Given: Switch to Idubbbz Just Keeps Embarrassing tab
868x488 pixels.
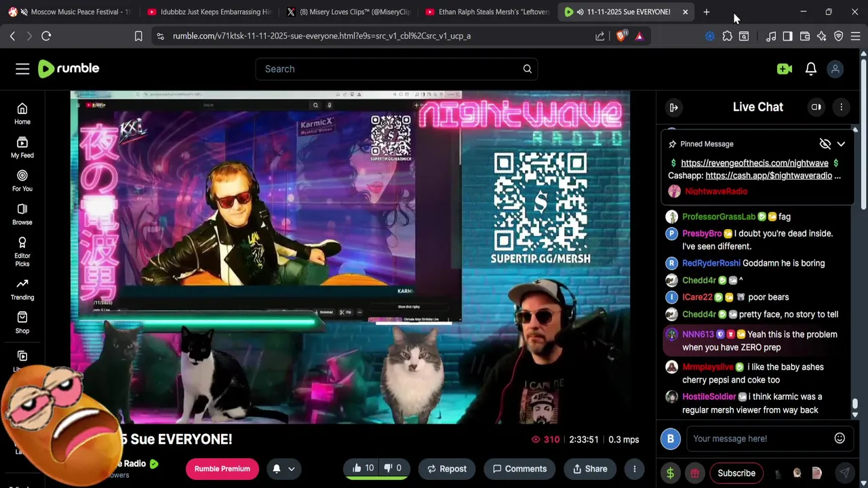Looking at the screenshot, I should pyautogui.click(x=209, y=12).
